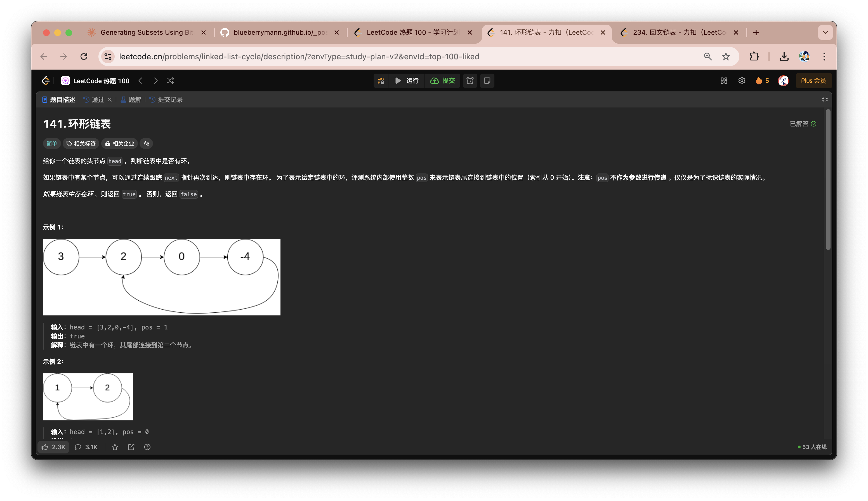The width and height of the screenshot is (868, 501).
Task: Click the comments count 3.1K icon
Action: [86, 447]
